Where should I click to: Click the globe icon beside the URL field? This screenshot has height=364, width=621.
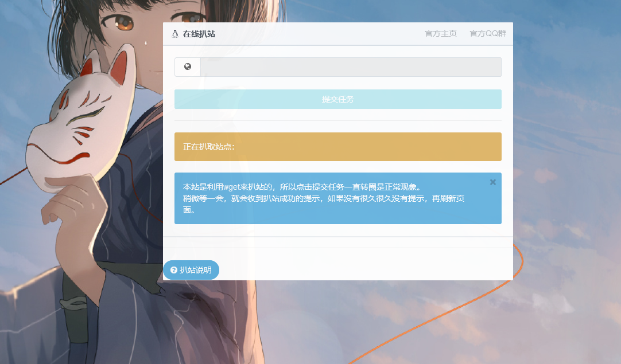click(x=188, y=66)
